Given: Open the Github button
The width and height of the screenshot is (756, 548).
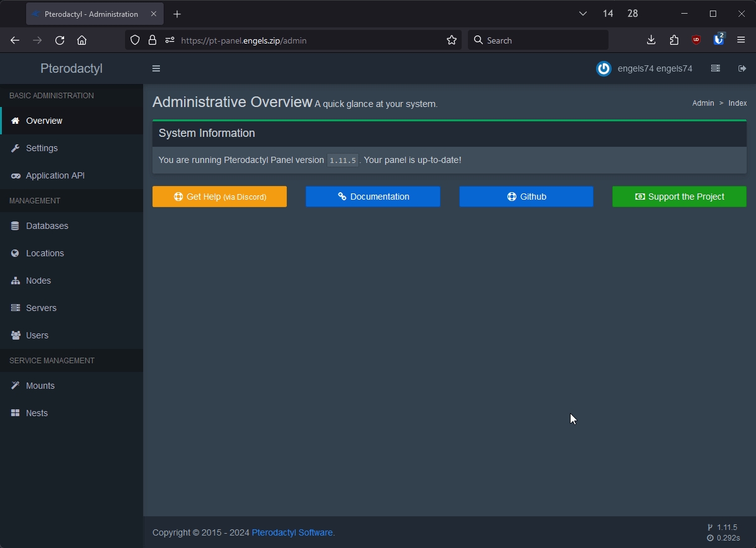Looking at the screenshot, I should click(x=526, y=197).
